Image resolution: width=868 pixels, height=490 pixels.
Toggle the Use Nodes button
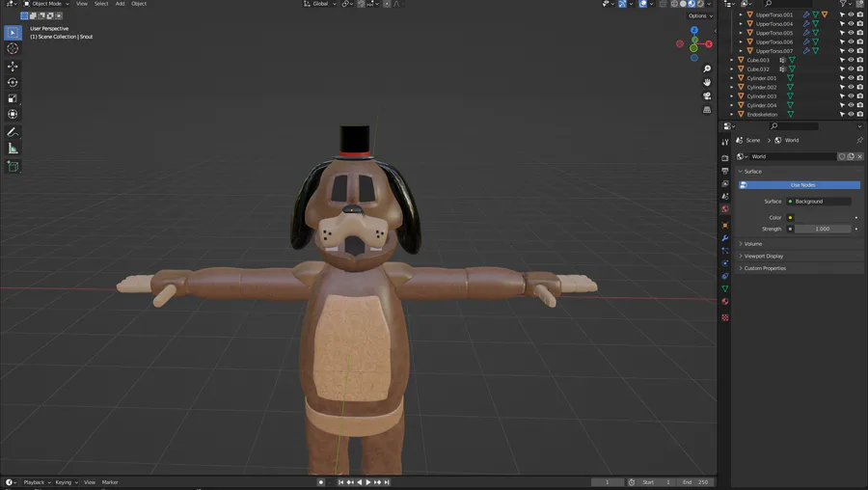[x=800, y=185]
